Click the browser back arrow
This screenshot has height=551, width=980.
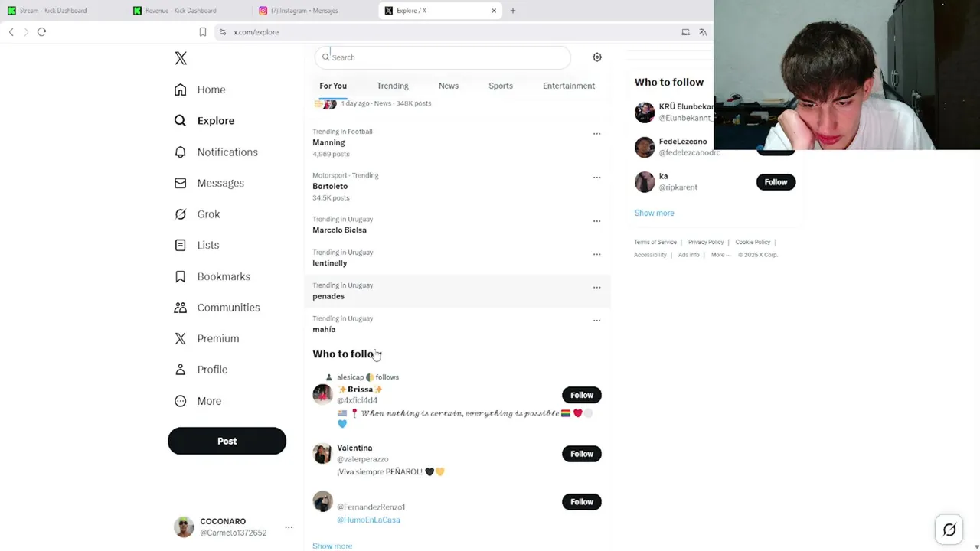click(x=11, y=32)
